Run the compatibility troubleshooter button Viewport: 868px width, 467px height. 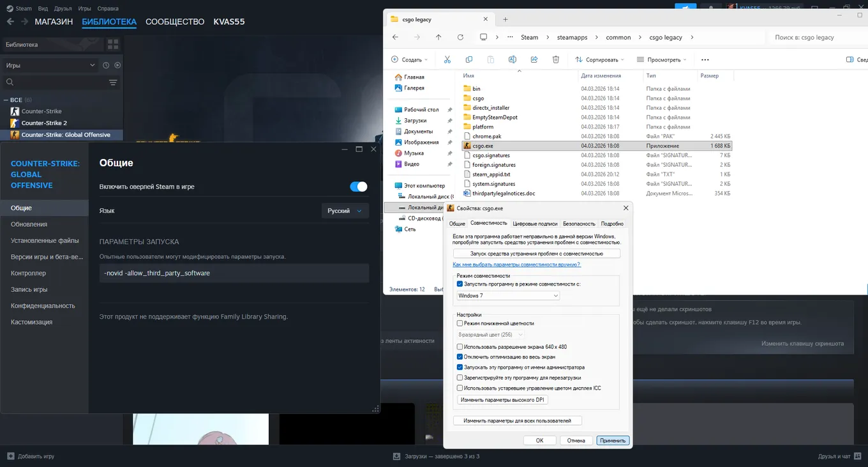[x=537, y=254]
